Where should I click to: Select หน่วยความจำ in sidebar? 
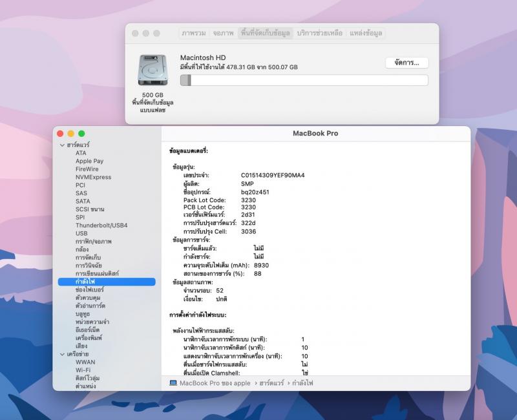point(92,322)
